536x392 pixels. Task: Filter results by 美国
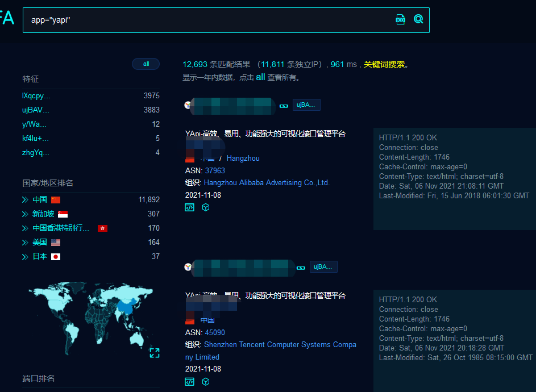(x=40, y=243)
